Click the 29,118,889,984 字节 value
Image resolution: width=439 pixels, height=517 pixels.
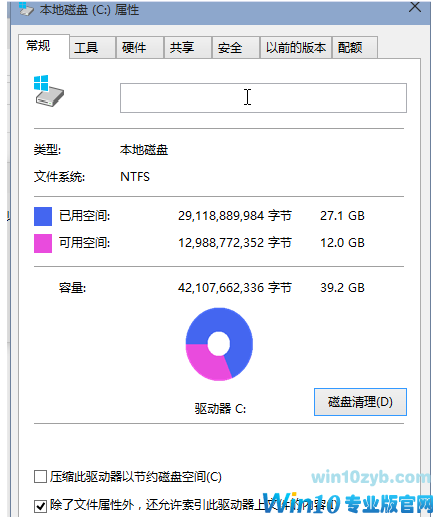(235, 216)
